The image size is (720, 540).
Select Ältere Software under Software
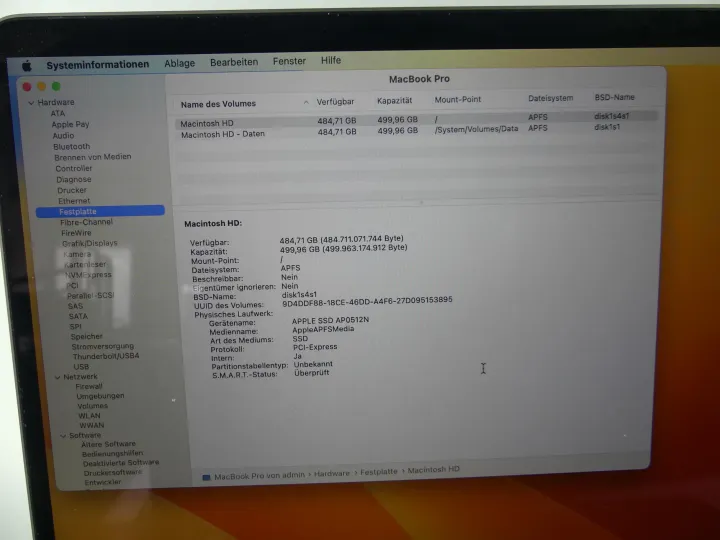[x=108, y=444]
